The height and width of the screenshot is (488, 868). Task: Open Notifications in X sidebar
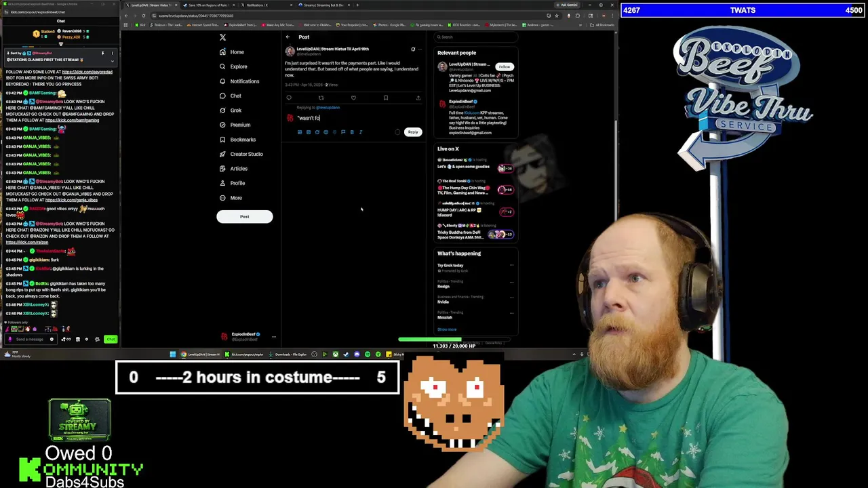coord(239,81)
